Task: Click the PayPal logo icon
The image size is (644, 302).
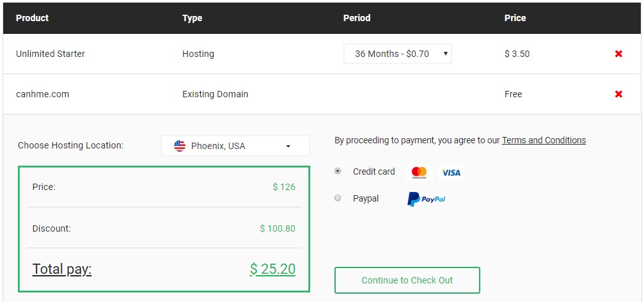Action: [x=427, y=199]
